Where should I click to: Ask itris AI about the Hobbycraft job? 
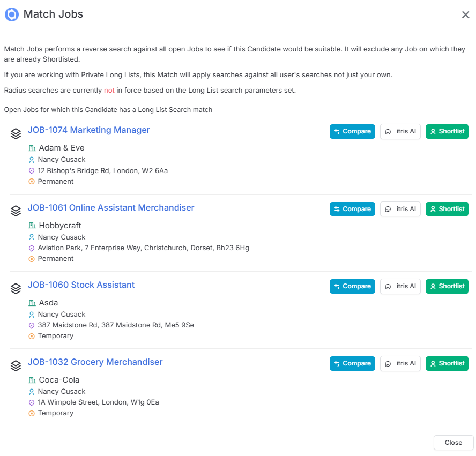point(400,209)
